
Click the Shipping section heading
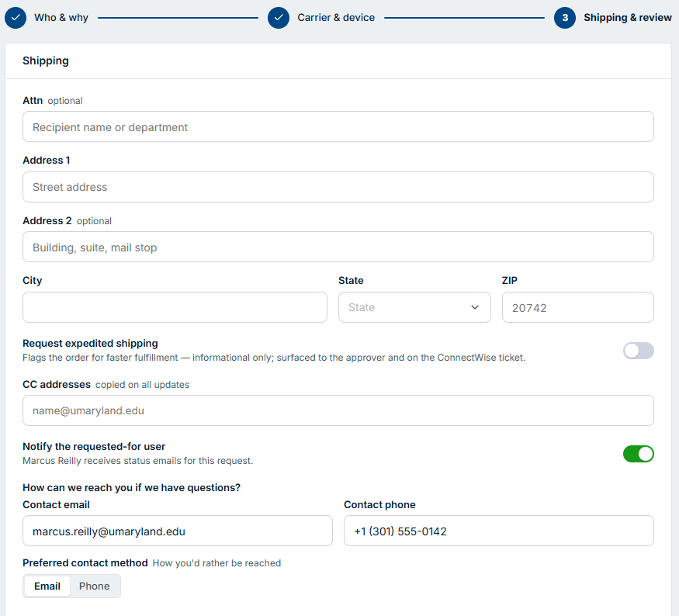(46, 61)
